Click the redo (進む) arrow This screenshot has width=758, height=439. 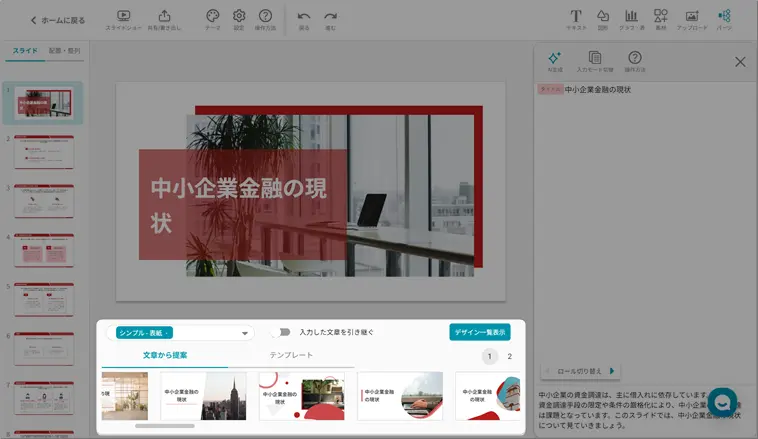pyautogui.click(x=331, y=20)
